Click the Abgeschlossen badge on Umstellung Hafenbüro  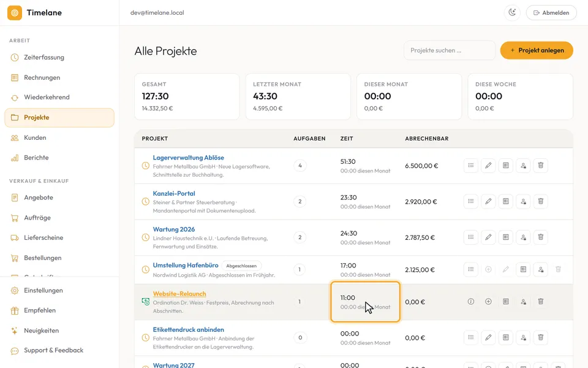click(x=241, y=266)
